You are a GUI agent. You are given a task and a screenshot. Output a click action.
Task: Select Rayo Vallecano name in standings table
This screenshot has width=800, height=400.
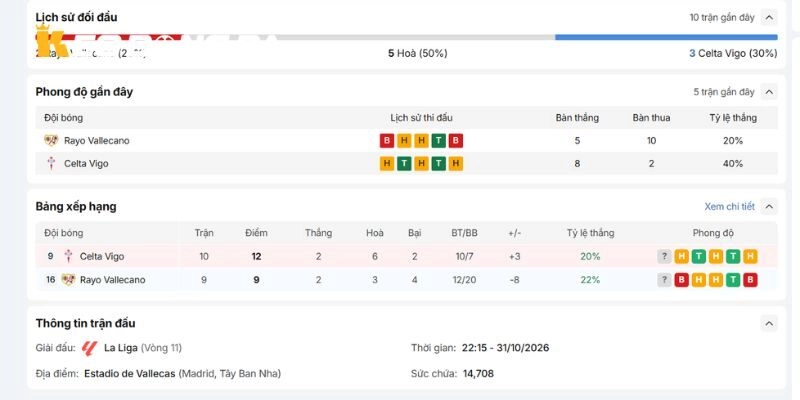[113, 280]
